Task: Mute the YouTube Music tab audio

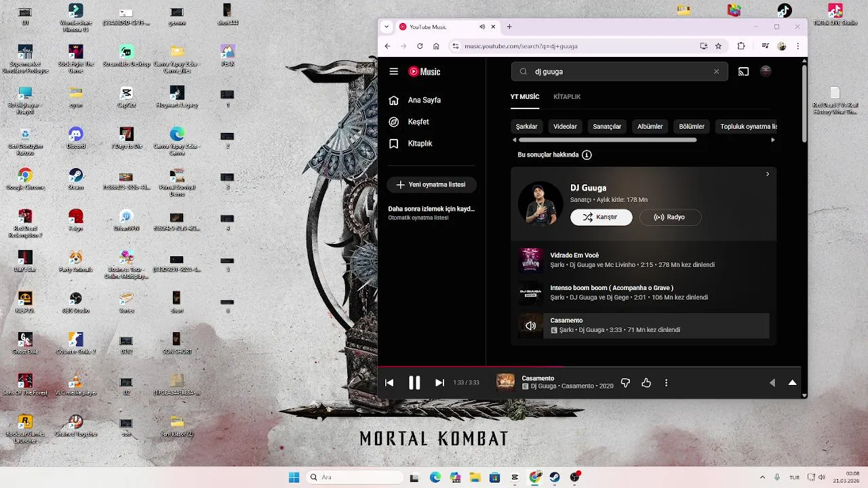Action: coord(482,27)
